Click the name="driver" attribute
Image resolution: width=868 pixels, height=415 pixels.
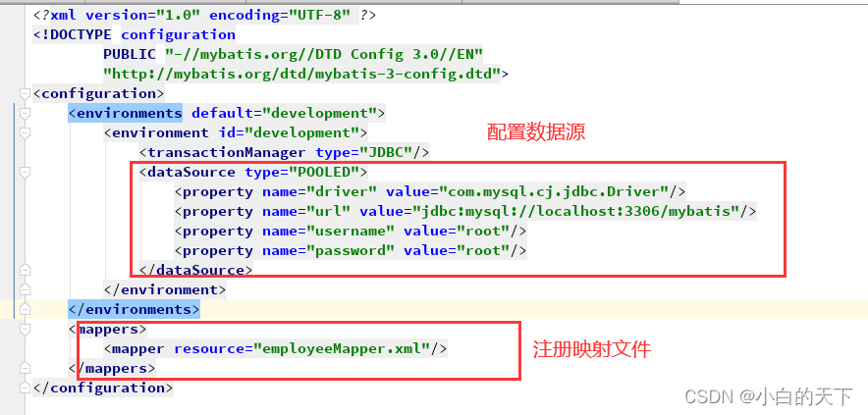pyautogui.click(x=319, y=192)
